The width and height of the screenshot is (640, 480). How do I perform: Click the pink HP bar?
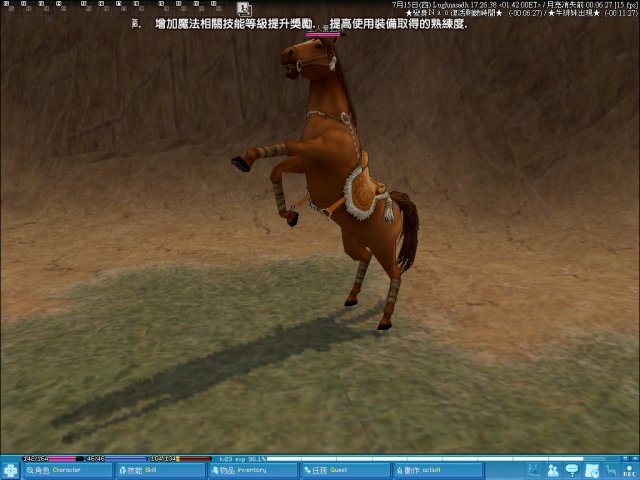click(53, 459)
